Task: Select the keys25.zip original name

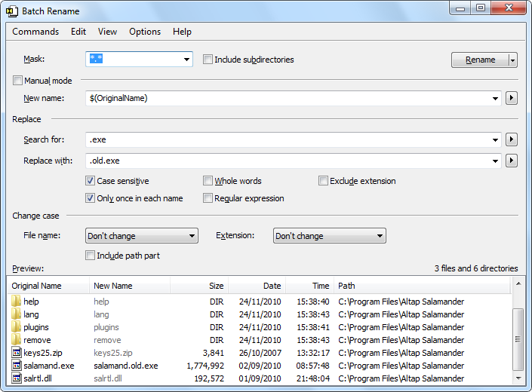Action: tap(43, 353)
